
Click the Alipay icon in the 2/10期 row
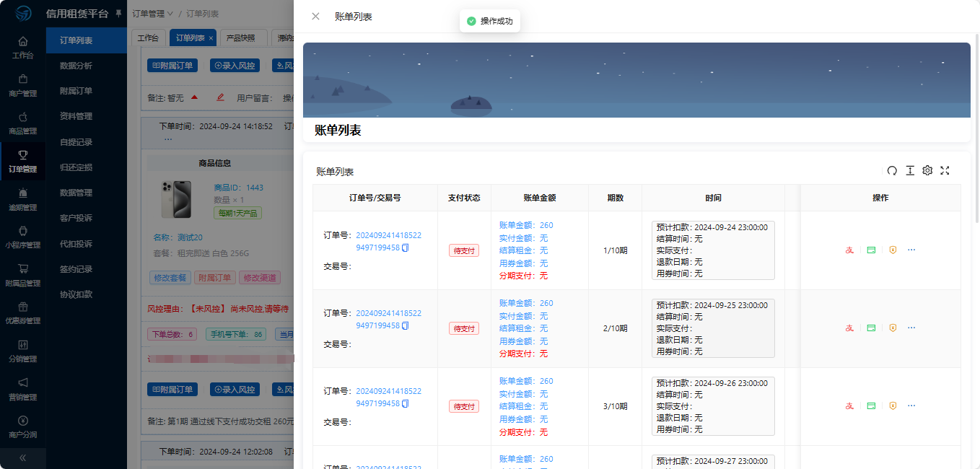click(850, 328)
